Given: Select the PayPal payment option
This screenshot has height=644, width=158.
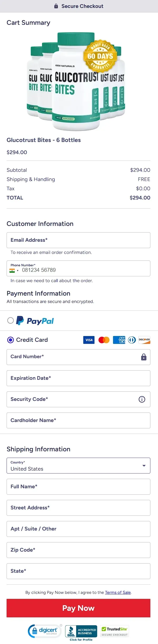Looking at the screenshot, I should tap(11, 320).
